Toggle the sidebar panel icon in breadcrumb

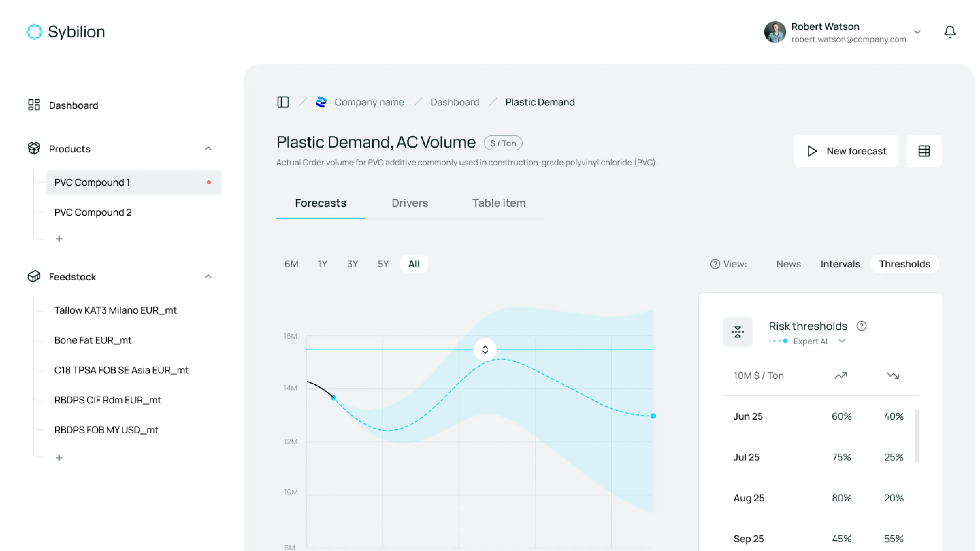[283, 102]
